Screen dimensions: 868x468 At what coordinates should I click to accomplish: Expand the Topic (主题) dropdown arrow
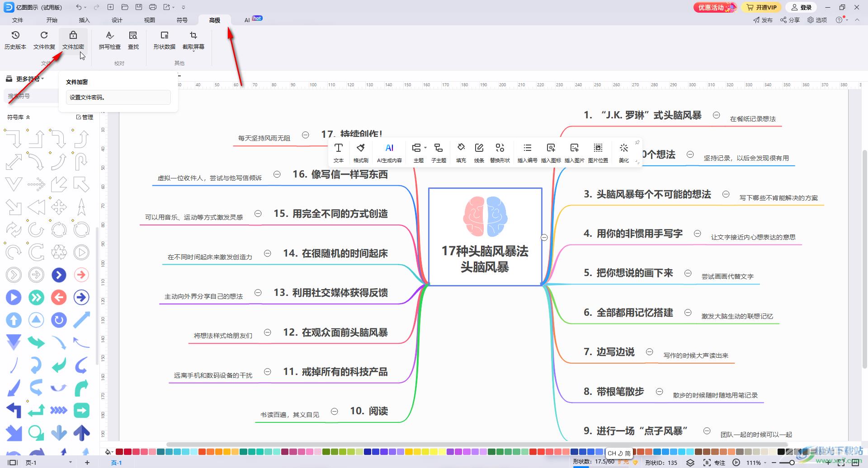pyautogui.click(x=425, y=148)
